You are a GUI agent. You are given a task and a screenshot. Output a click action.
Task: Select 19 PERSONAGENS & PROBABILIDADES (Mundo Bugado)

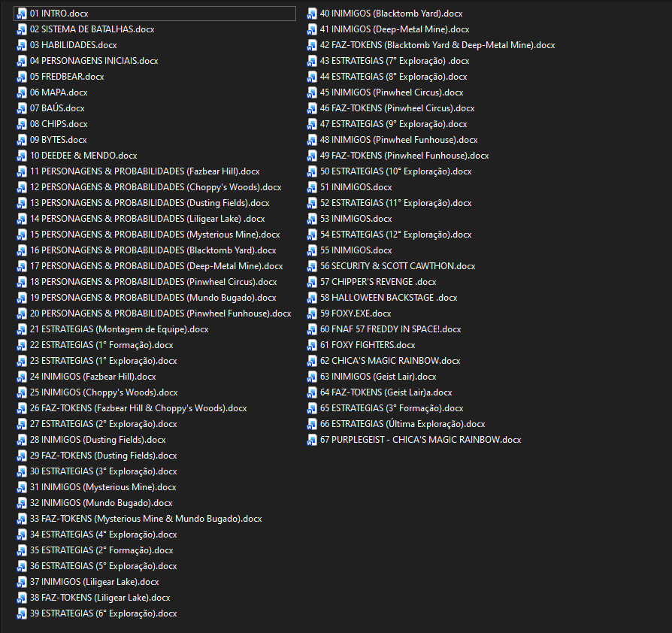153,298
